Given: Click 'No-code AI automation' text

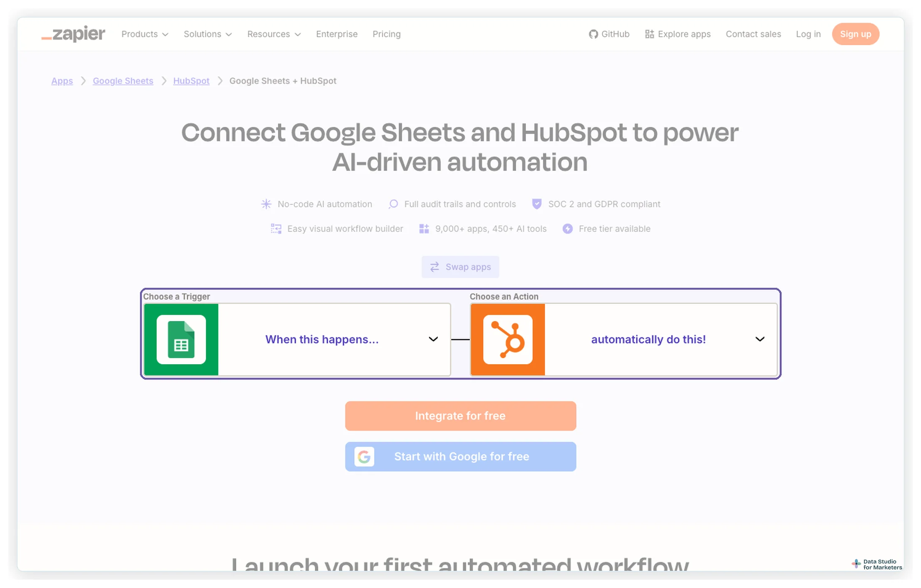Looking at the screenshot, I should coord(325,204).
